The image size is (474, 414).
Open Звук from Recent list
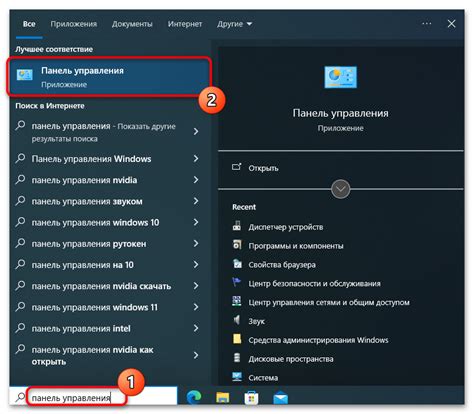[256, 322]
